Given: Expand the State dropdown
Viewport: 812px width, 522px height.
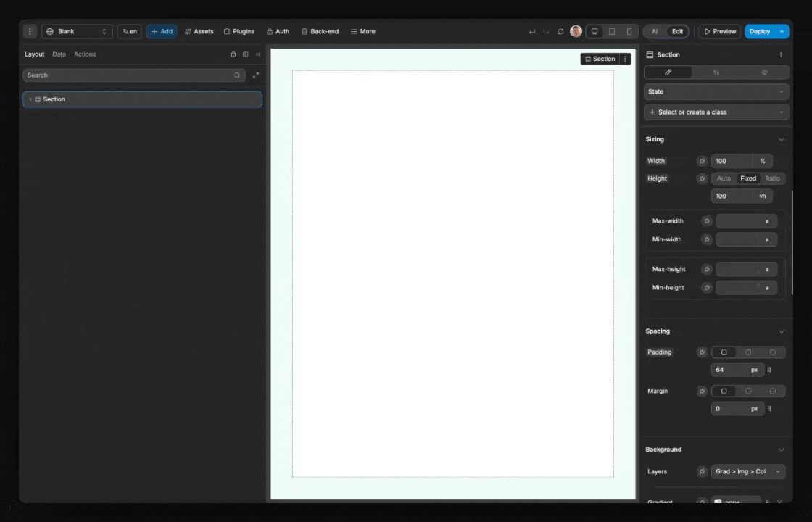Looking at the screenshot, I should pos(716,91).
